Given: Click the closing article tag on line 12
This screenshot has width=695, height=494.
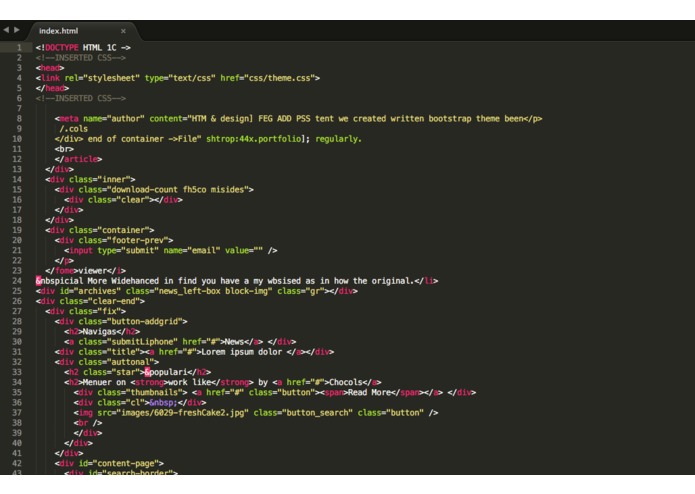Looking at the screenshot, I should pos(78,159).
